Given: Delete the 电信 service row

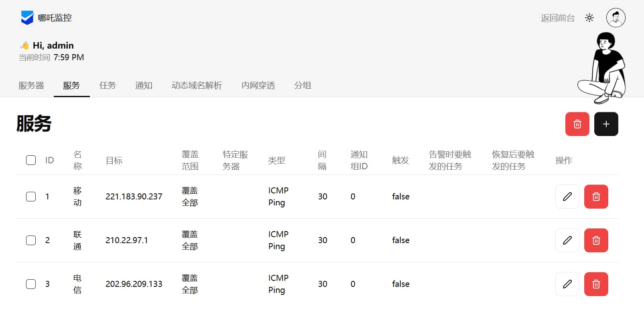Looking at the screenshot, I should [596, 284].
